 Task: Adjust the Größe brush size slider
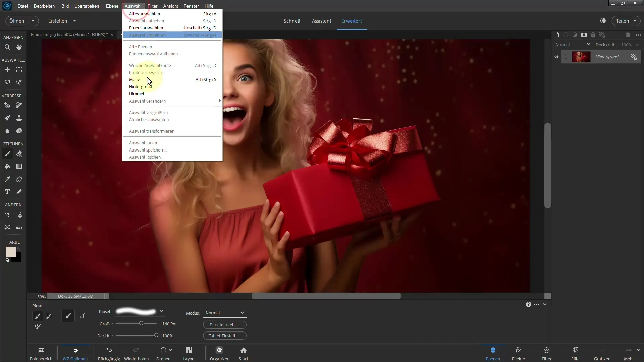point(141,323)
